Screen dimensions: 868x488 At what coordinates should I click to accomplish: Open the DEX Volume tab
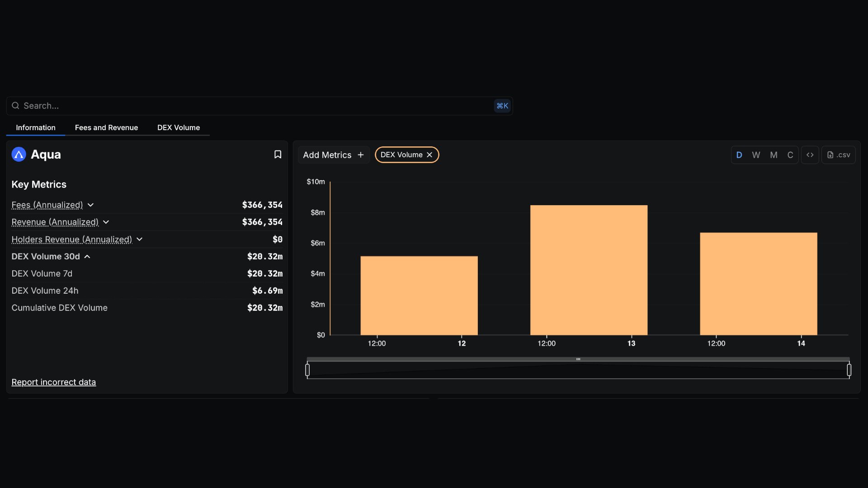[x=178, y=127]
